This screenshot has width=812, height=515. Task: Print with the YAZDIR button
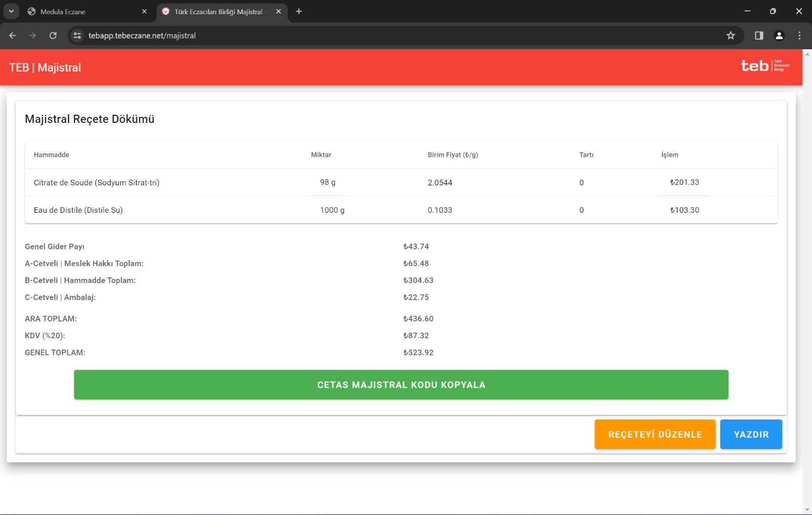[751, 434]
